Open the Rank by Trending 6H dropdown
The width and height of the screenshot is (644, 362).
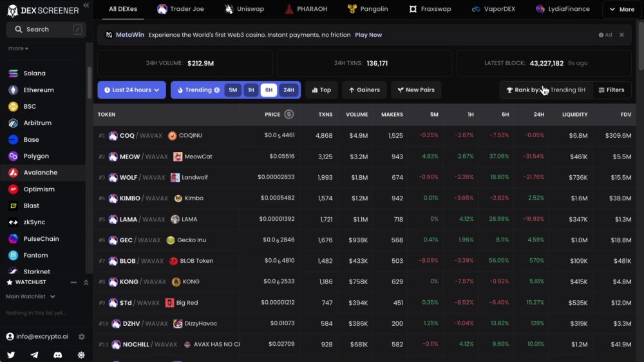tap(546, 90)
